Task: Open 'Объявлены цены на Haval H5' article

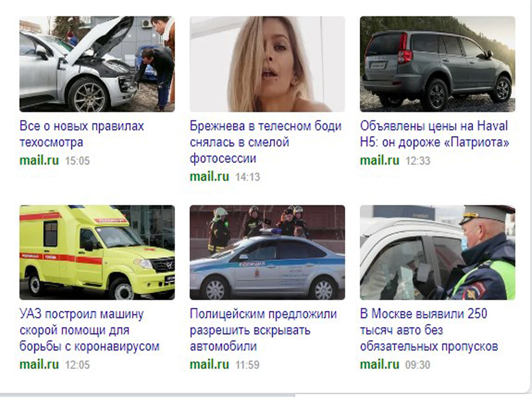Action: tap(435, 134)
